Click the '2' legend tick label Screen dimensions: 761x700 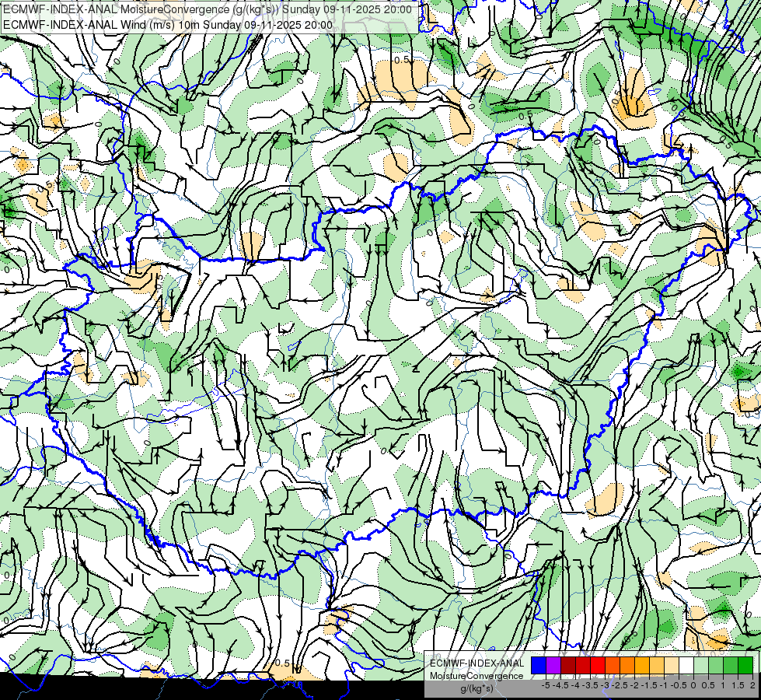pyautogui.click(x=752, y=685)
